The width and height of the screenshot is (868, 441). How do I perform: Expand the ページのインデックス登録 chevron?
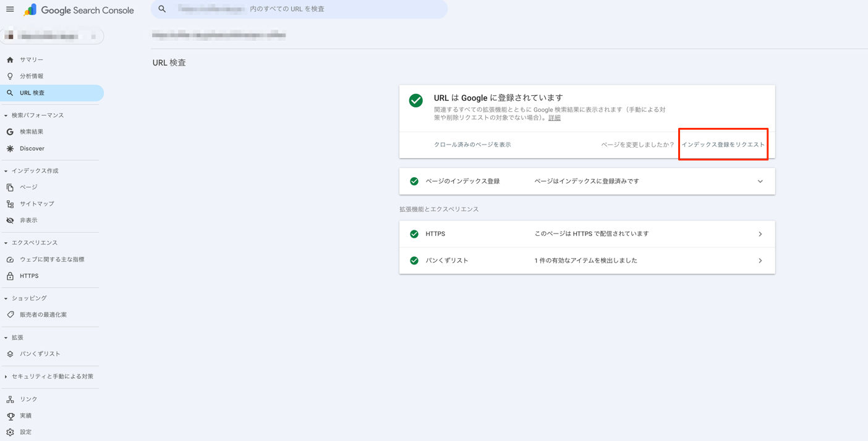click(x=760, y=182)
